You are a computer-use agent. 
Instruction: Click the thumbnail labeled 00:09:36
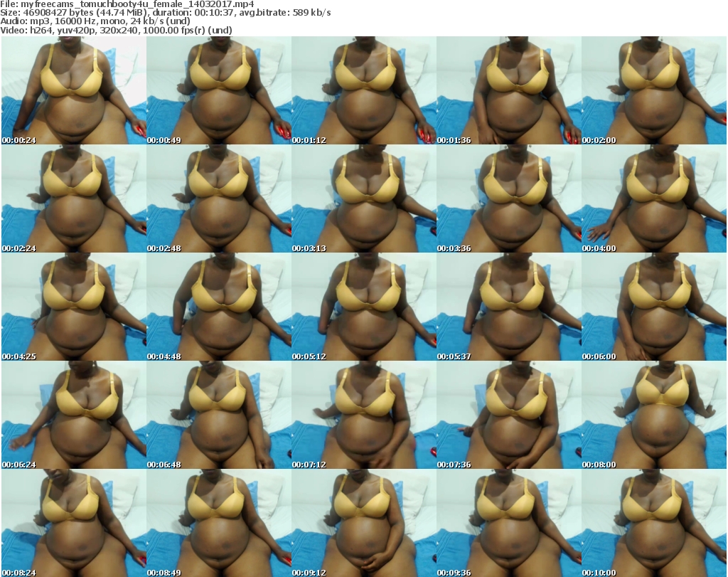(x=509, y=523)
